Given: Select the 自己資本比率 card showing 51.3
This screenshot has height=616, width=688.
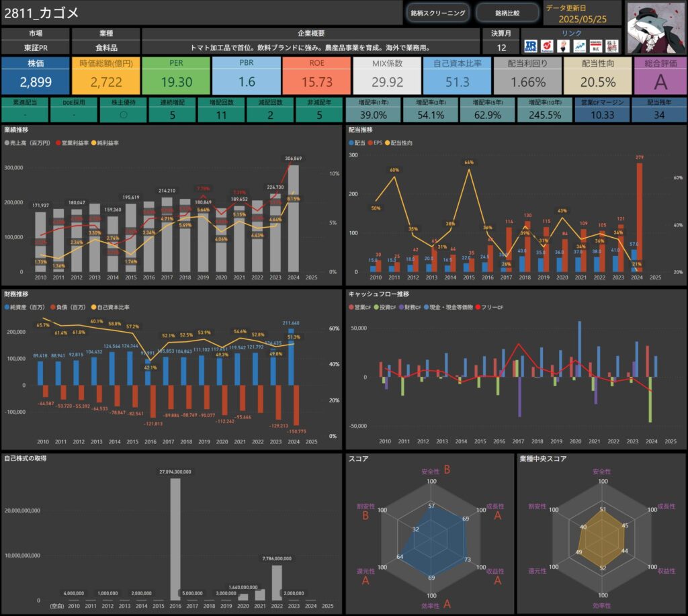Looking at the screenshot, I should 457,75.
